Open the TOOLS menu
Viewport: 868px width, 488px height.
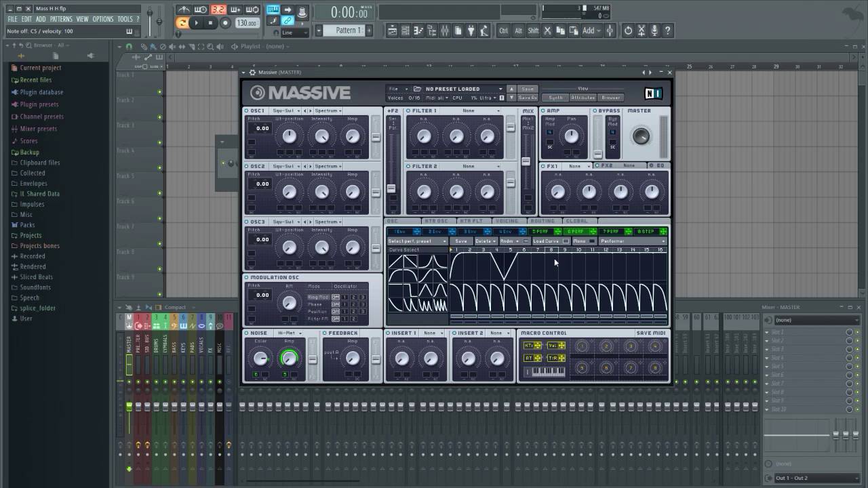pos(125,20)
